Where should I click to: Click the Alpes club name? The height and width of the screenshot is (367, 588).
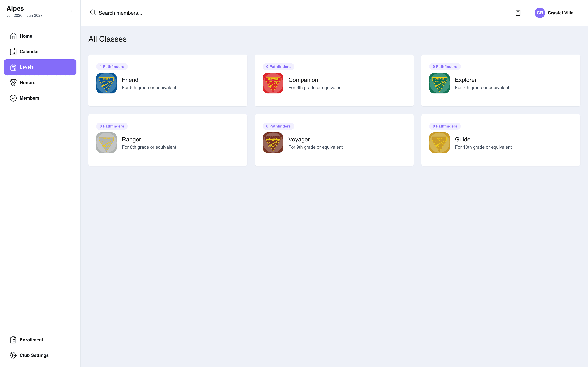point(15,9)
